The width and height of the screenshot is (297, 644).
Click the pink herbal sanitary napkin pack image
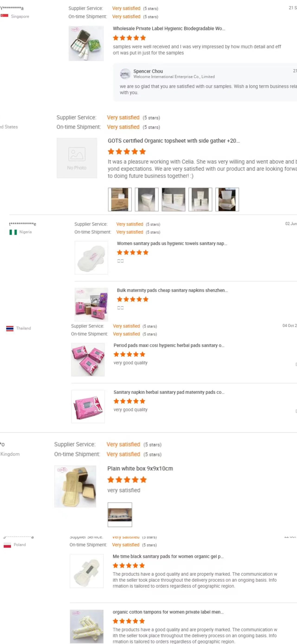[88, 406]
